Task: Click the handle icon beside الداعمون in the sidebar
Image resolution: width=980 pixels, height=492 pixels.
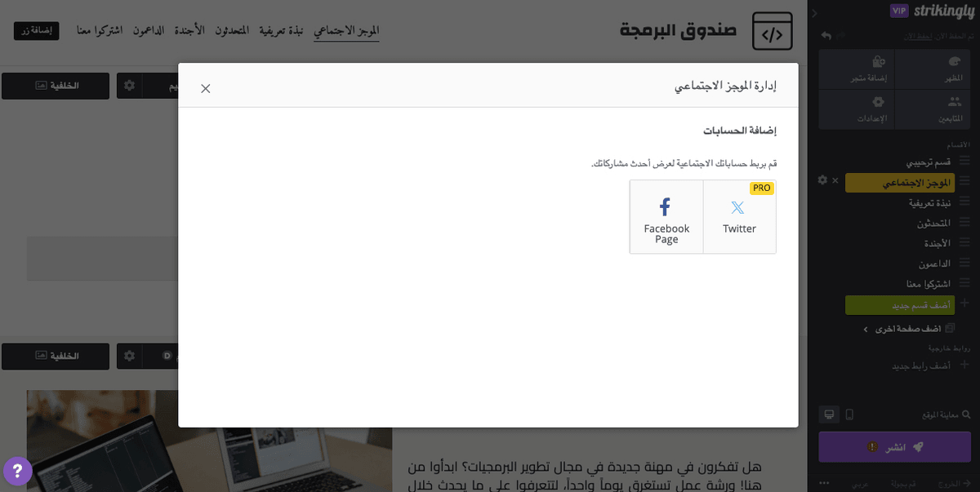Action: [x=964, y=264]
